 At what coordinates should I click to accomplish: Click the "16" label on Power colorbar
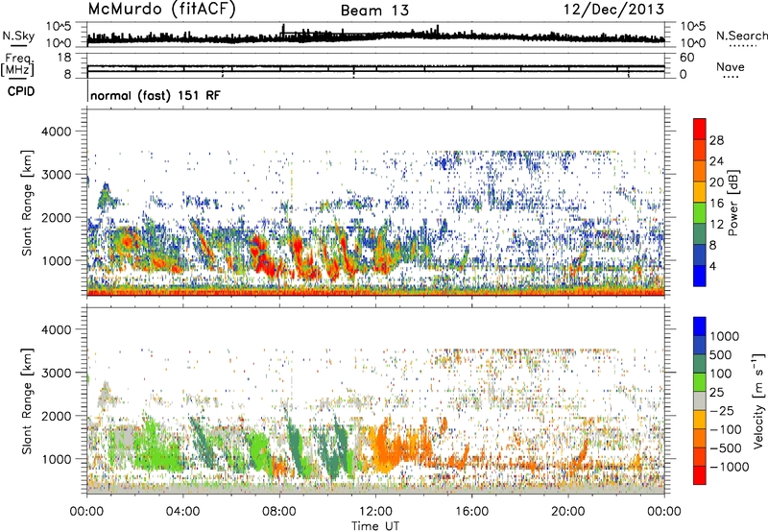716,204
